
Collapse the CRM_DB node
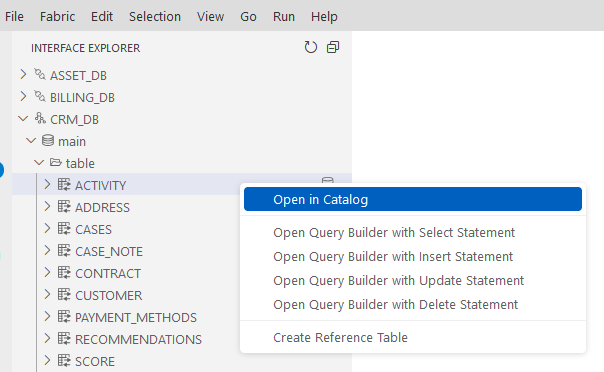(23, 119)
